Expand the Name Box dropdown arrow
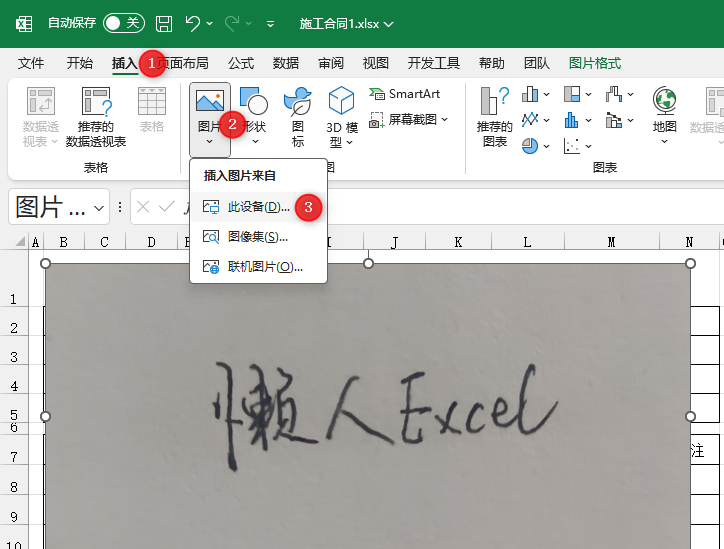This screenshot has width=724, height=549. click(x=99, y=208)
